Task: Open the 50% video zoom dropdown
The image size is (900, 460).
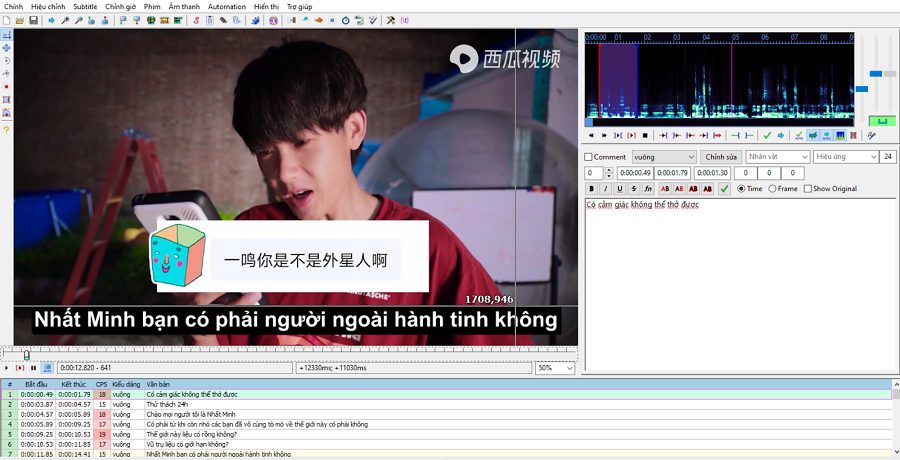Action: pyautogui.click(x=569, y=368)
